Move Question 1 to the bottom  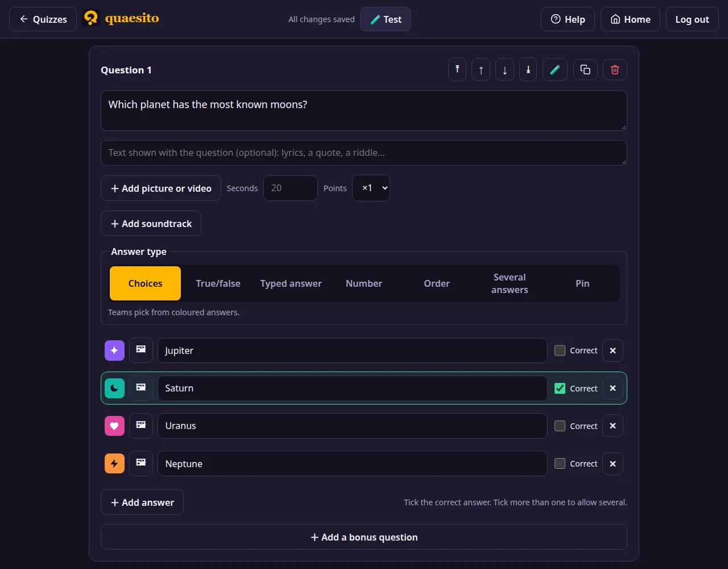coord(528,70)
